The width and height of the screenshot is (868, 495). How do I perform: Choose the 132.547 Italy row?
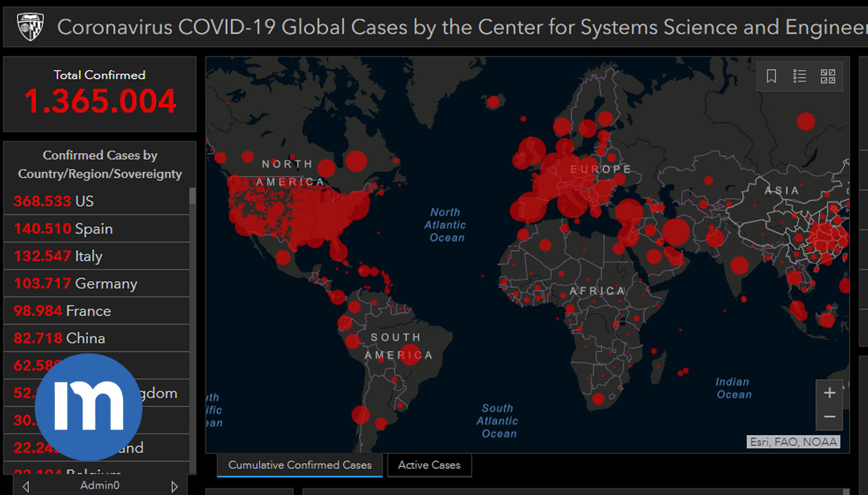96,256
